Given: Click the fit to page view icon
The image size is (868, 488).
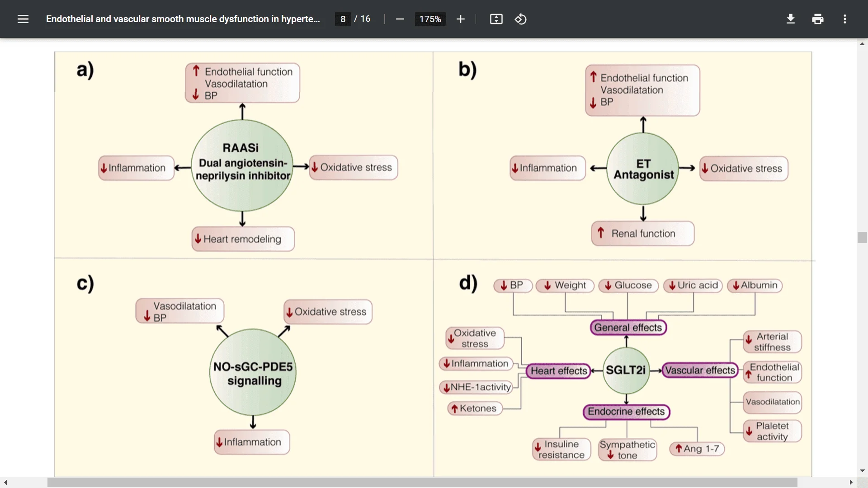Looking at the screenshot, I should (x=496, y=19).
